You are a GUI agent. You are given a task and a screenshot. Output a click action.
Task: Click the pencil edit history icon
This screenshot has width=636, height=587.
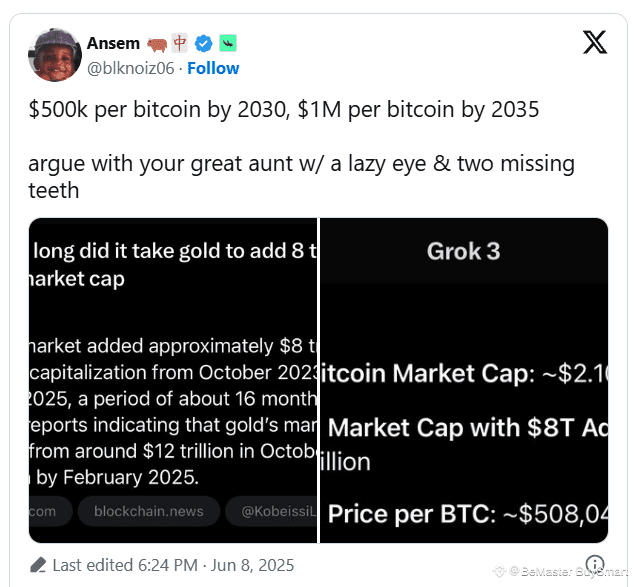[x=38, y=565]
